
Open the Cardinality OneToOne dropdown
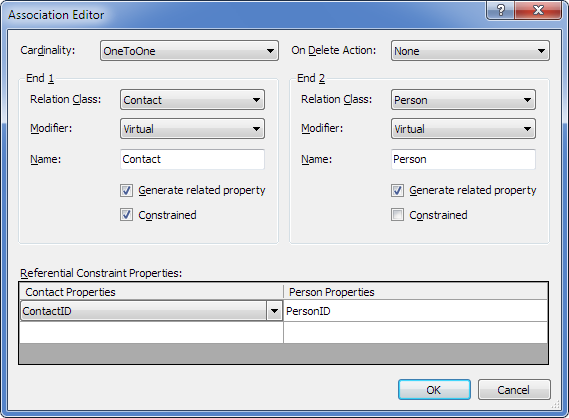coord(189,50)
